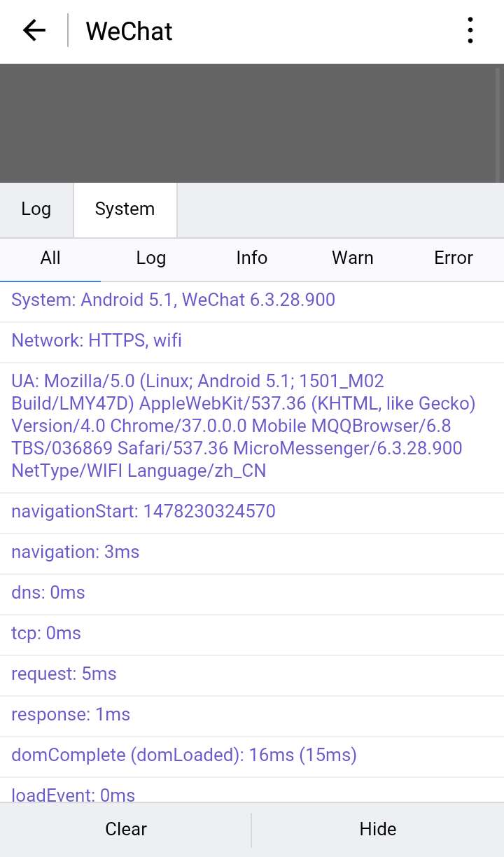Tap the back arrow icon

point(34,31)
